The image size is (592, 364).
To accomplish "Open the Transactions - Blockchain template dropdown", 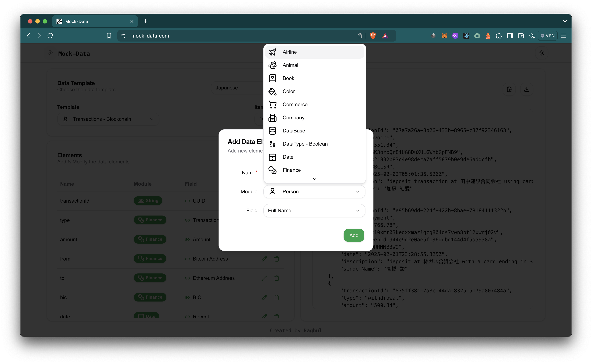I will 108,119.
